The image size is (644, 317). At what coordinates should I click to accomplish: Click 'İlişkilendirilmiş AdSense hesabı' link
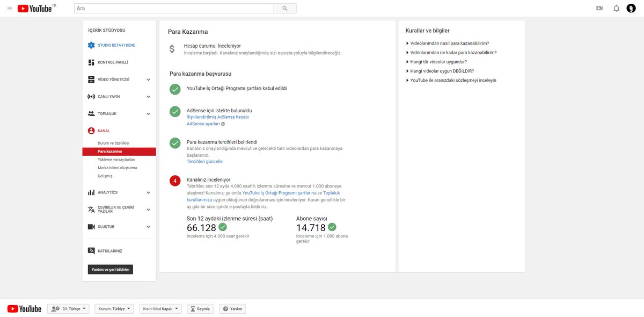click(218, 117)
